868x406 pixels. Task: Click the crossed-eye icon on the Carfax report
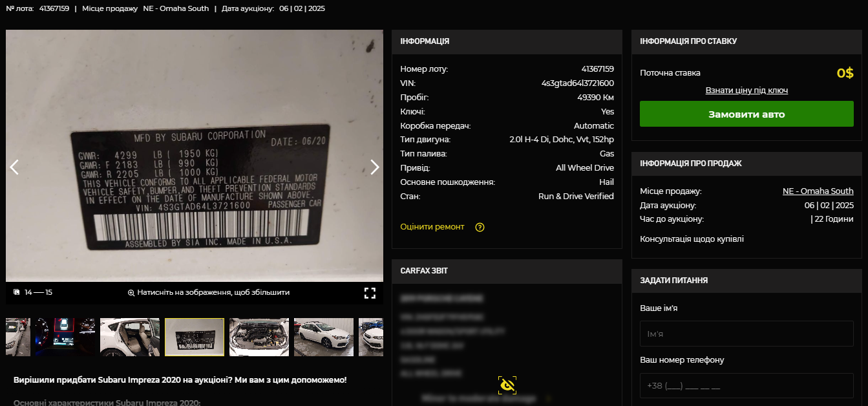(507, 385)
